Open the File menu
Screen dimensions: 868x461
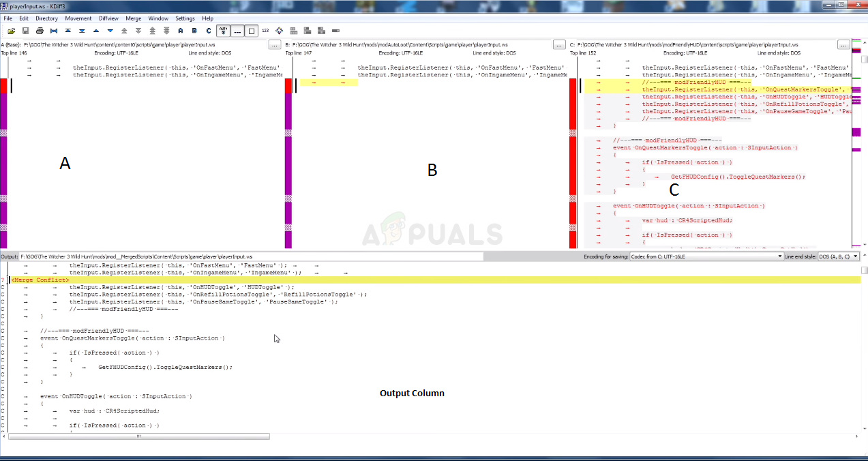[9, 18]
